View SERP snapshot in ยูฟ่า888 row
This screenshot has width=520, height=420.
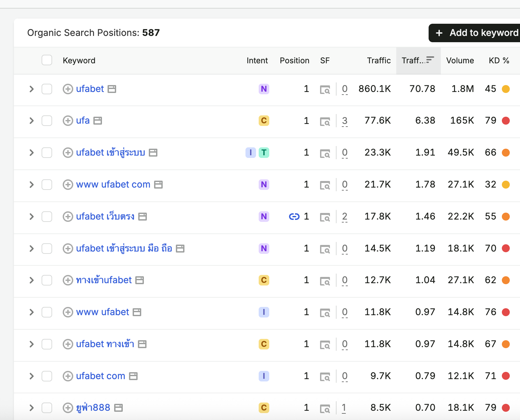click(x=325, y=409)
